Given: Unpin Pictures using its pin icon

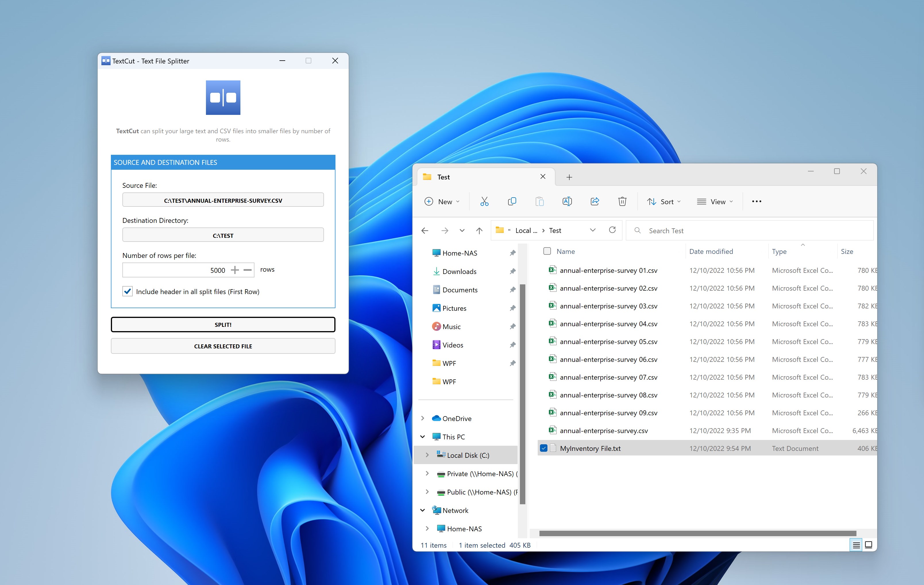Looking at the screenshot, I should click(513, 308).
